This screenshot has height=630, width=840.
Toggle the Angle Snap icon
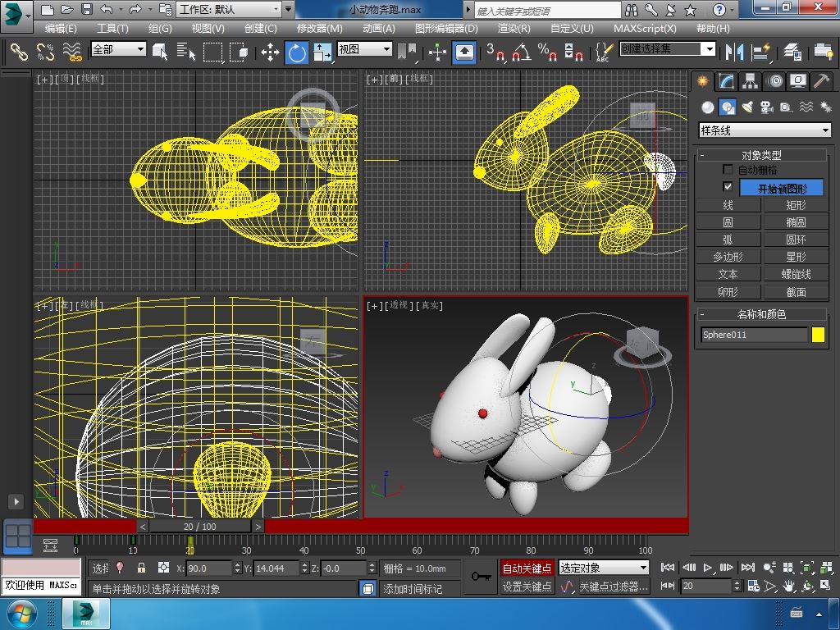tap(521, 52)
